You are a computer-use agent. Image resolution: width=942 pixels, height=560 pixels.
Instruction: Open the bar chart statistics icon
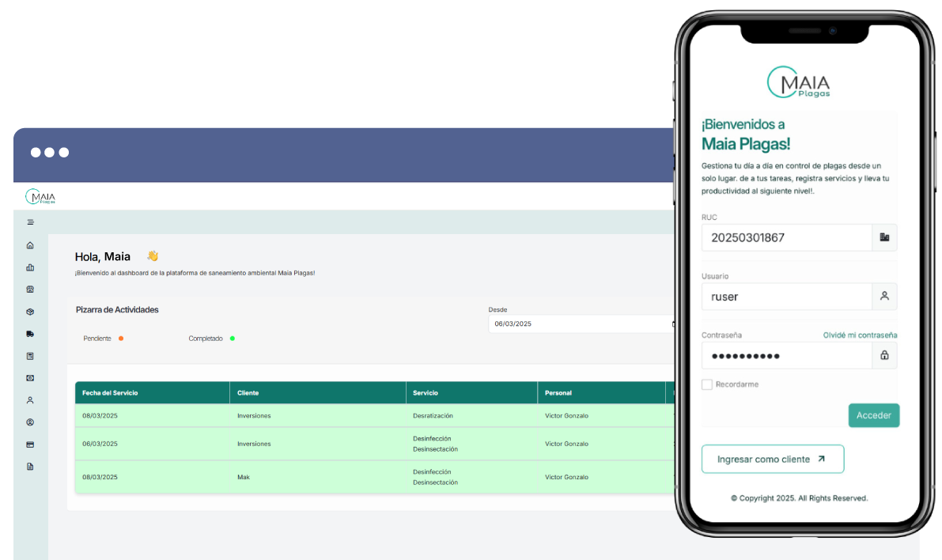coord(30,267)
